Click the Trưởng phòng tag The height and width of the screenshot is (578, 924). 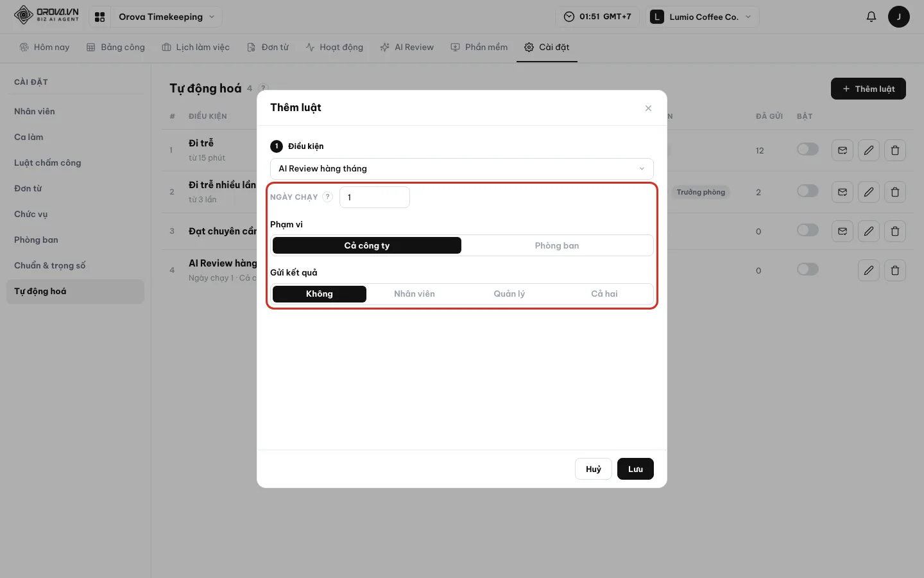pyautogui.click(x=701, y=192)
